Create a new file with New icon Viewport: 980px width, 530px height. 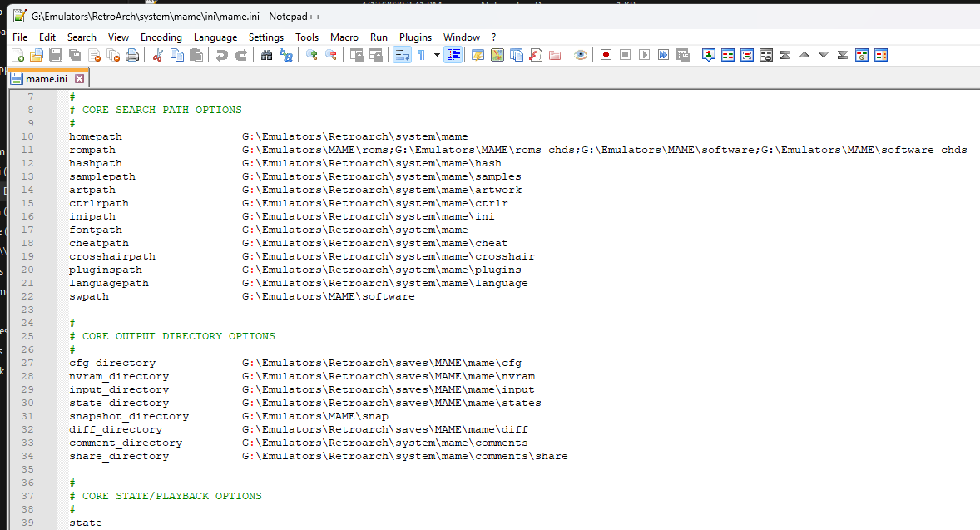(x=18, y=56)
